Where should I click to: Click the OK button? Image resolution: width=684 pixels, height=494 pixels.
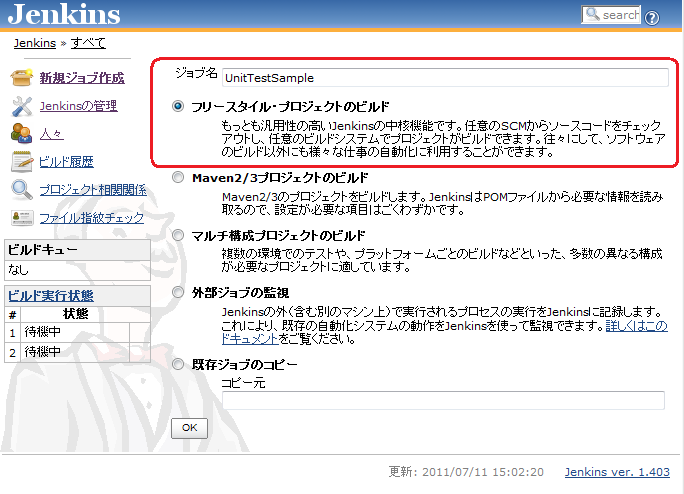tap(189, 428)
